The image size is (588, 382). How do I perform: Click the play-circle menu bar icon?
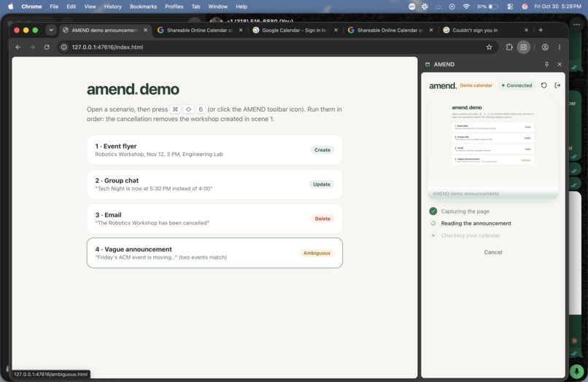pyautogui.click(x=452, y=7)
